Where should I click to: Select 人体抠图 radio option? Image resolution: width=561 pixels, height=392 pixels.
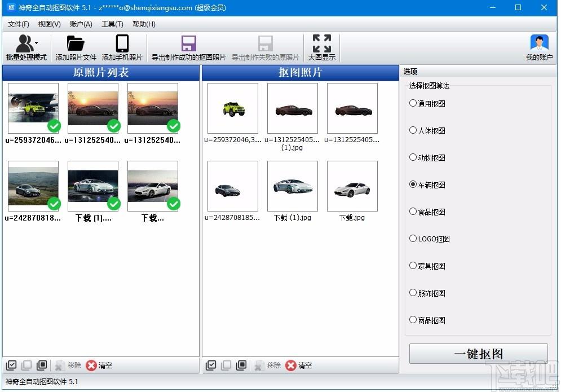pyautogui.click(x=413, y=130)
